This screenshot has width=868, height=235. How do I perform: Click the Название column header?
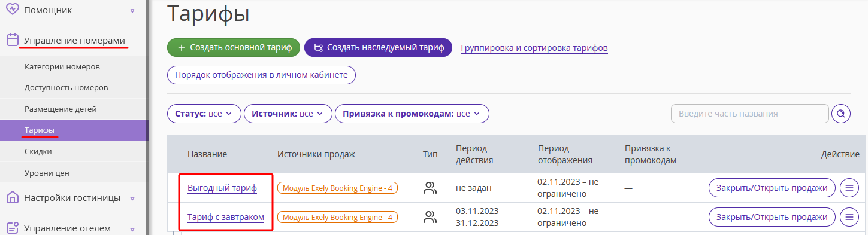pos(207,154)
